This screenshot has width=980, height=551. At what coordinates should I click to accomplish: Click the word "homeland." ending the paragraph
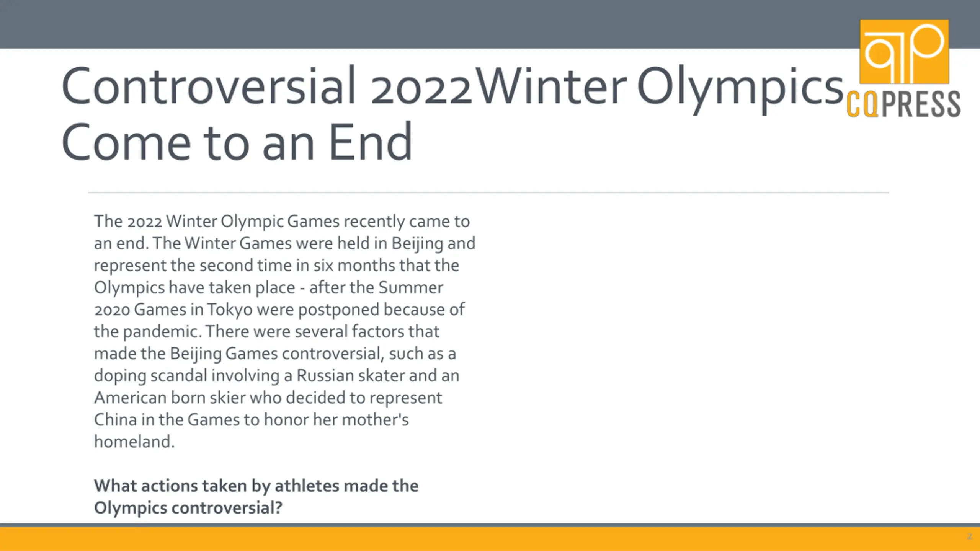(x=134, y=442)
